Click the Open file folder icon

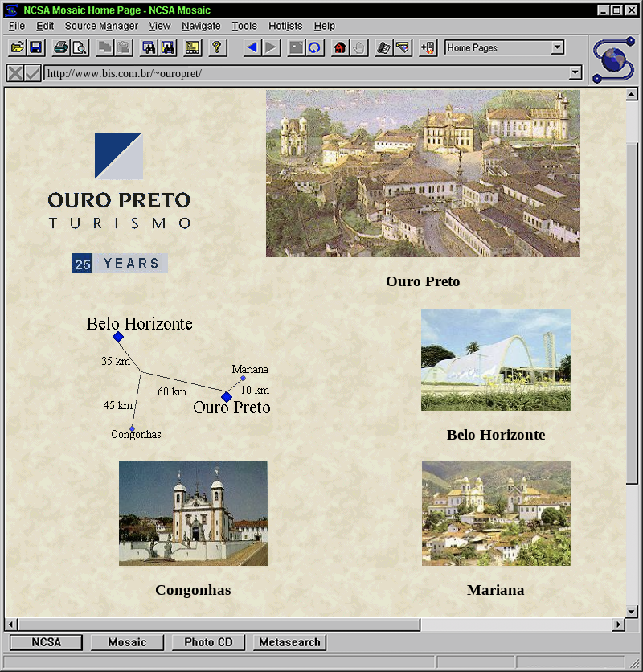click(x=17, y=48)
